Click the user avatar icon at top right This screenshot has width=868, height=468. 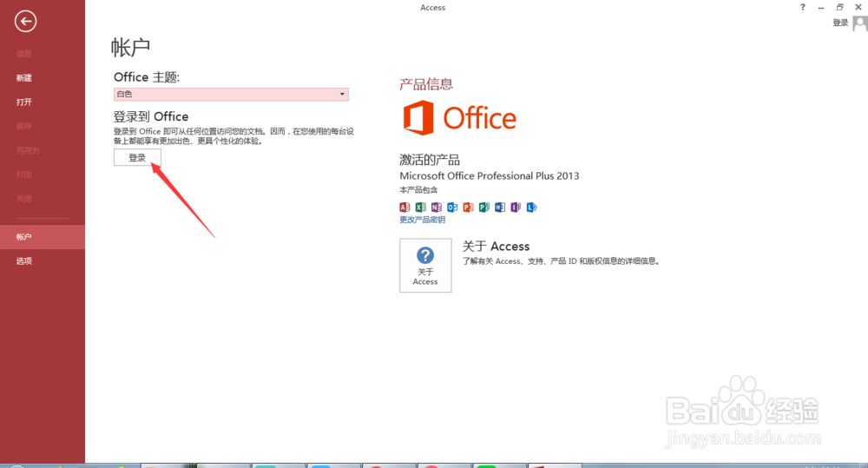[x=859, y=23]
